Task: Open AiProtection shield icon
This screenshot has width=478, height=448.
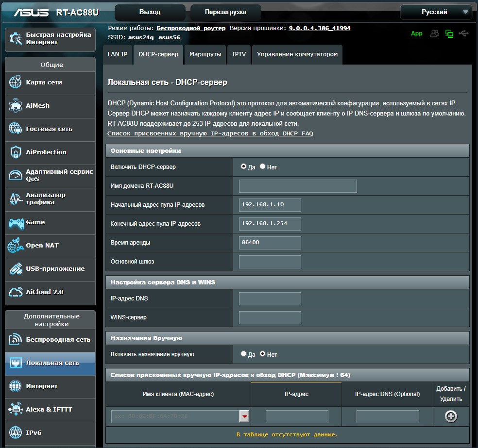Action: (16, 152)
